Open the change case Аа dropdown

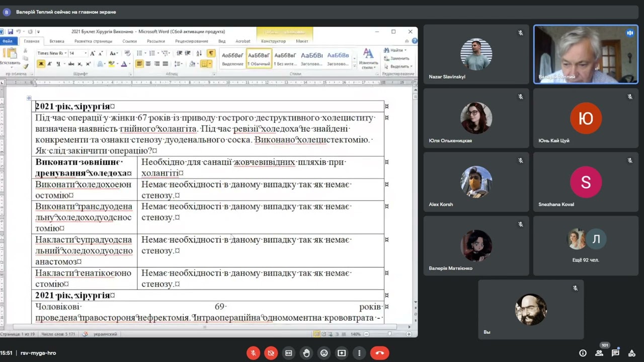[x=114, y=53]
